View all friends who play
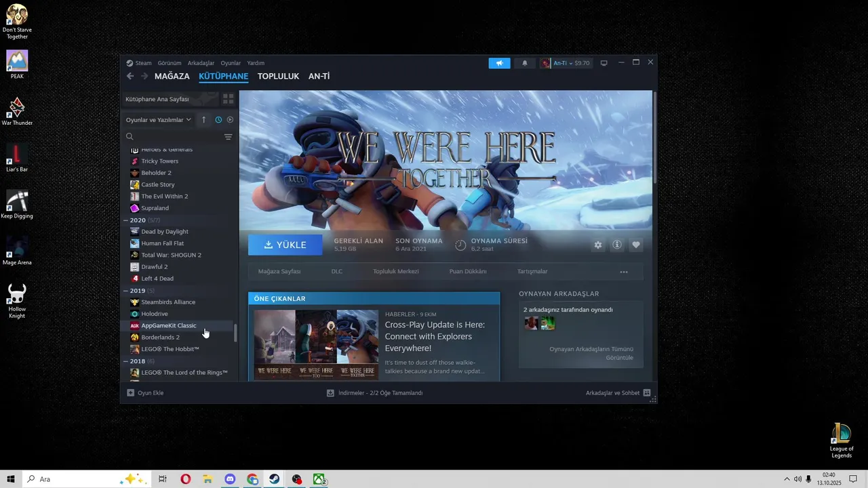 [x=591, y=353]
